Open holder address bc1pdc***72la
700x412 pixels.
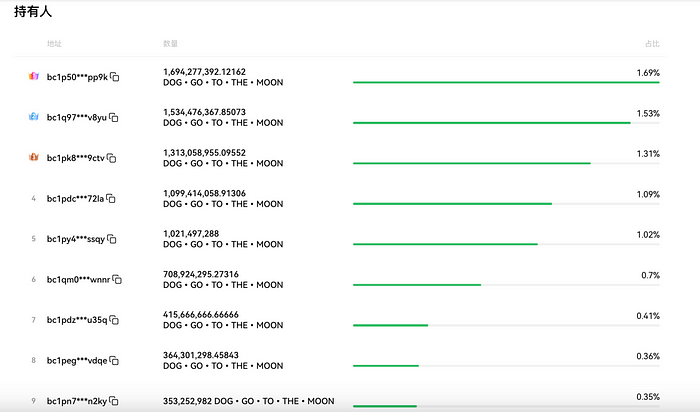pos(75,199)
